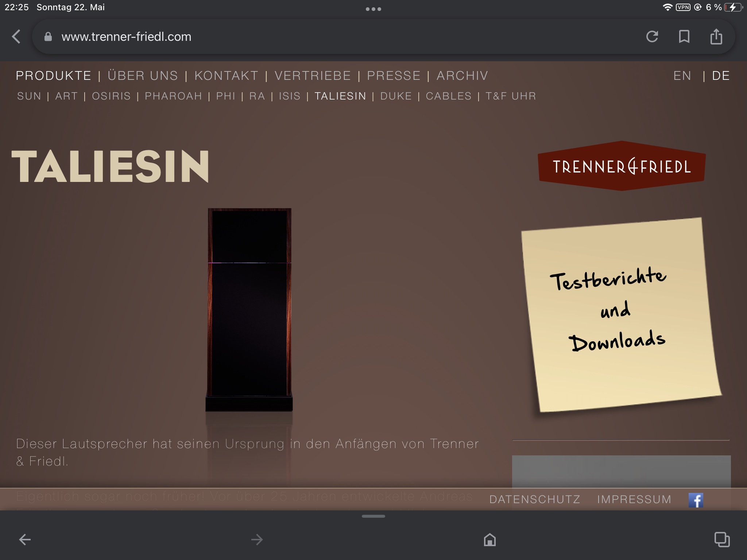Open the share sheet icon
The image size is (747, 560).
[x=716, y=36]
